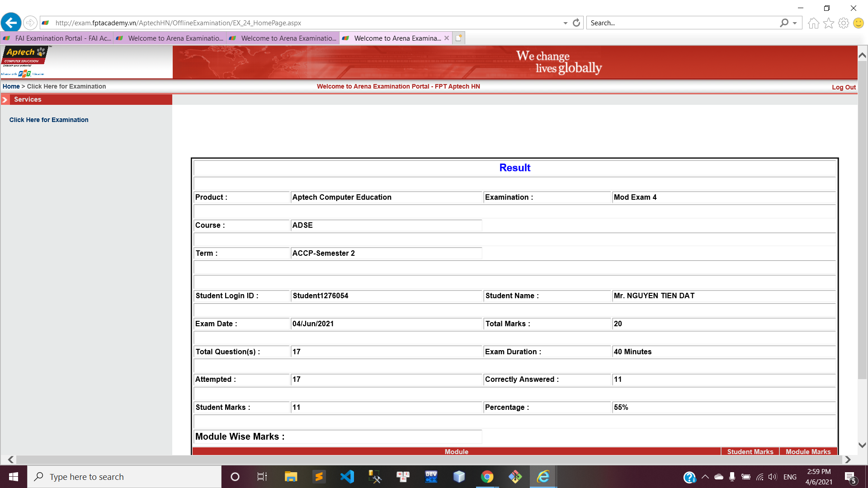Screen dimensions: 868x488
Task: Open the address bar autocomplete dropdown arrow
Action: tap(565, 23)
